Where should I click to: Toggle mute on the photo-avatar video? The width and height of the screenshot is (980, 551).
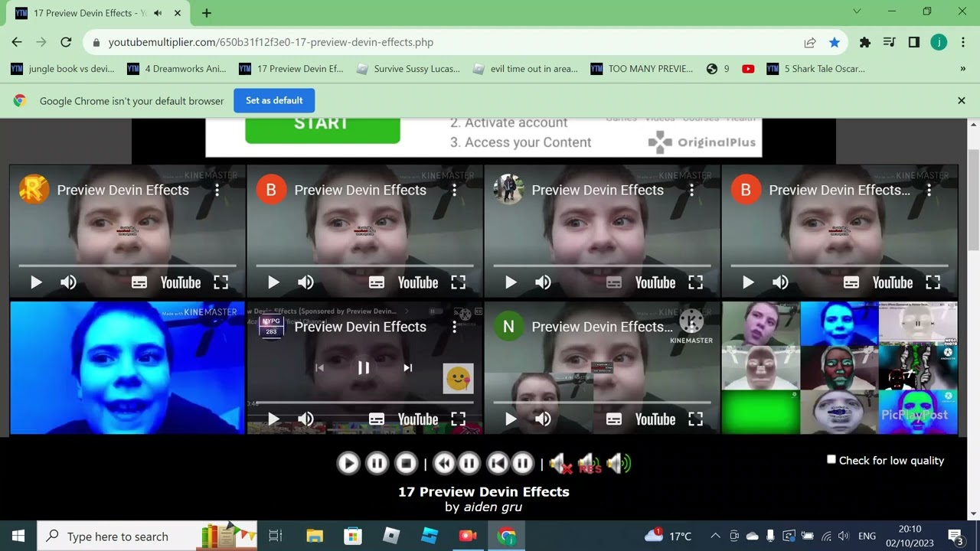click(543, 282)
